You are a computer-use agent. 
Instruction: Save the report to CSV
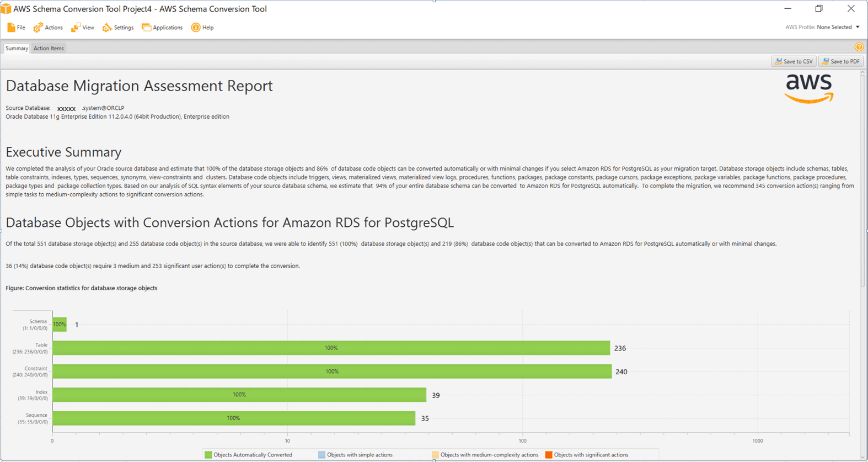click(794, 61)
